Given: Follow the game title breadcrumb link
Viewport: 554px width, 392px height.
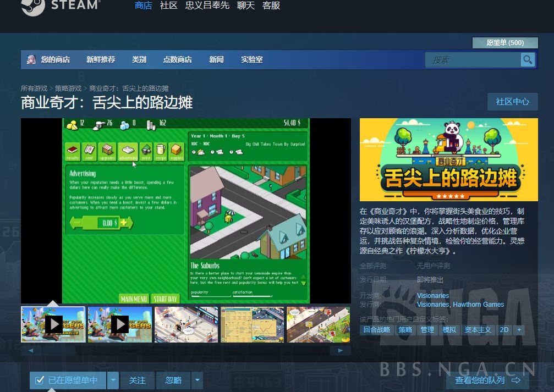Looking at the screenshot, I should (129, 88).
